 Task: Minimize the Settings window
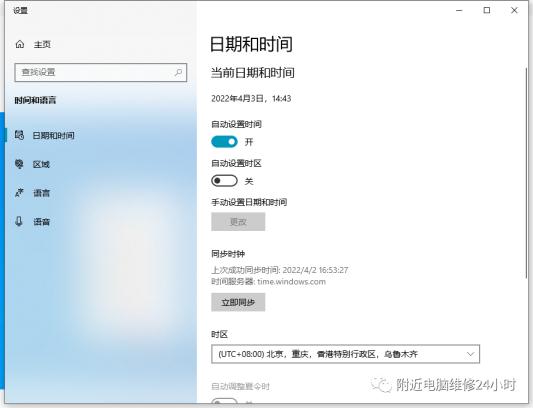(x=459, y=11)
